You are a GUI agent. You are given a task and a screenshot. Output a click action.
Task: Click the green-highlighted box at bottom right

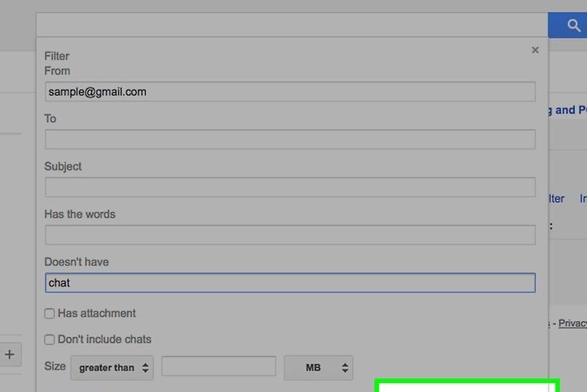click(x=468, y=386)
